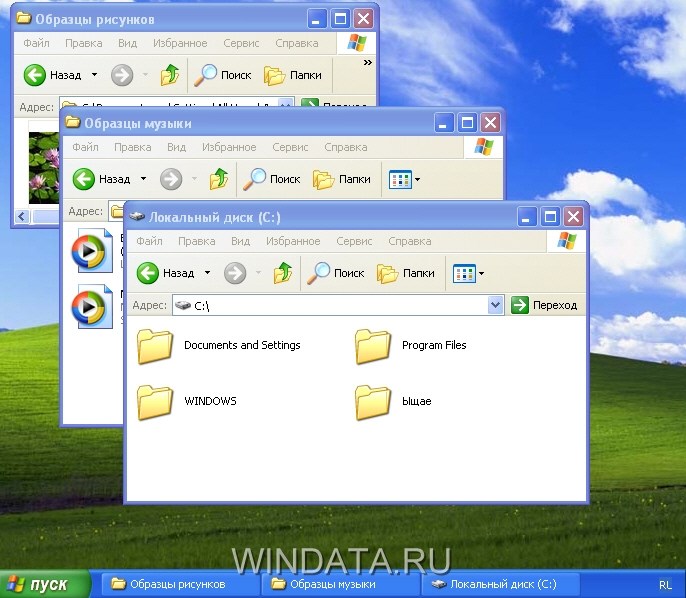
Task: Switch to Локальный диск (C:) taskbar button
Action: [500, 584]
